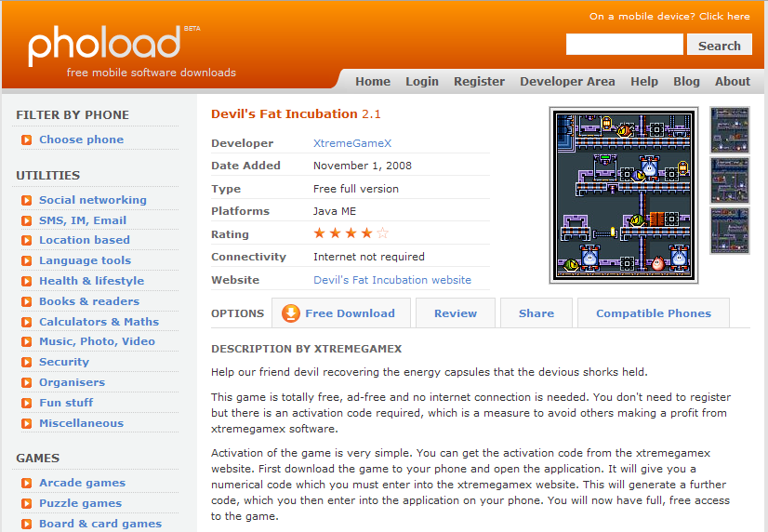Screen dimensions: 768x532
Task: Click the date November 1, 2008
Action: [363, 166]
